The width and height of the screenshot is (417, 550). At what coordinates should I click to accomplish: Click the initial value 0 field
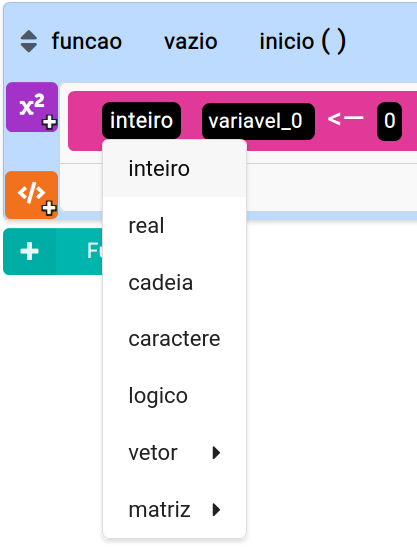(389, 121)
